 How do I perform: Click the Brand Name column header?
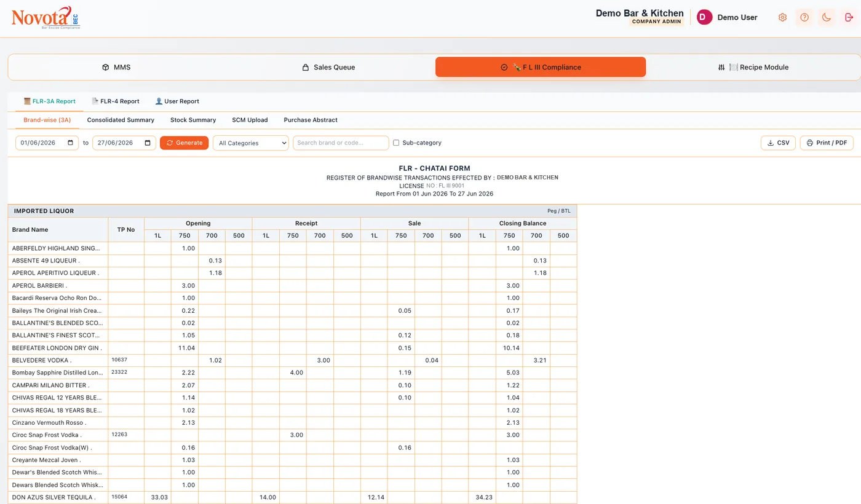pyautogui.click(x=58, y=230)
